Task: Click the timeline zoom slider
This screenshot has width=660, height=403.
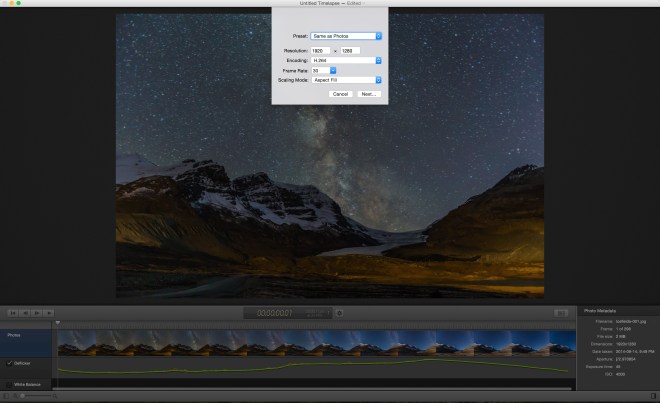Action: click(35, 396)
